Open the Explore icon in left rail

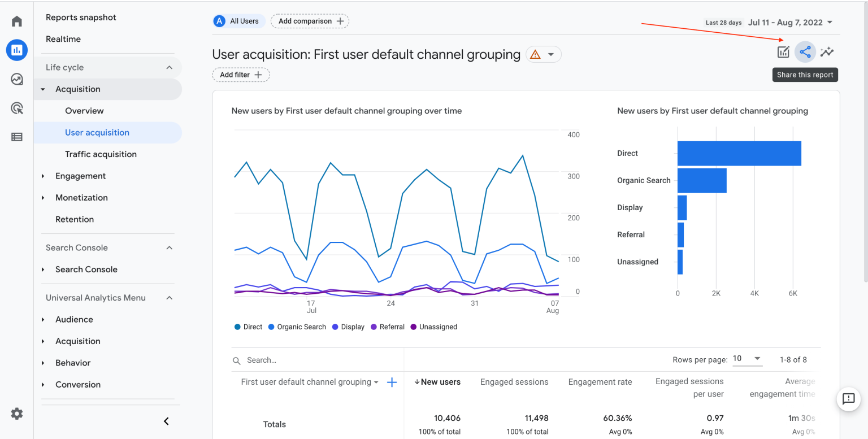point(17,79)
